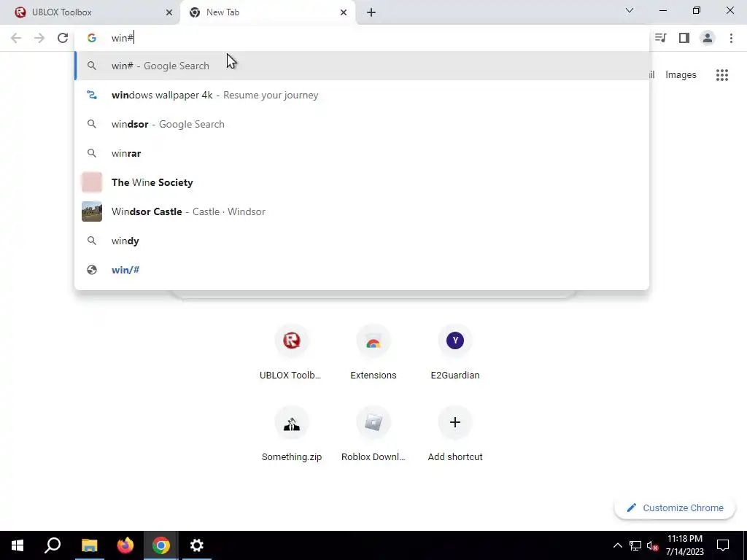The height and width of the screenshot is (560, 747).
Task: Select the 'windsor - Google Search' suggestion
Action: pos(362,124)
